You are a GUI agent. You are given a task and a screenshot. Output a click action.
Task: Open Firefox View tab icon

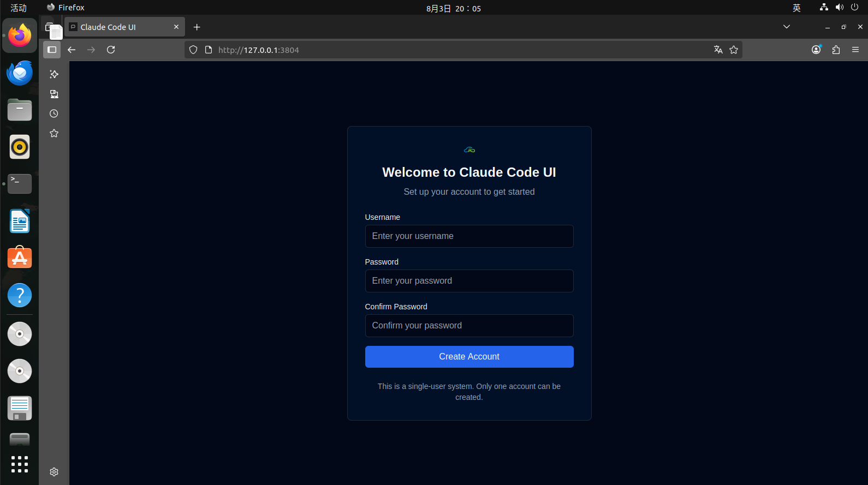click(x=50, y=27)
